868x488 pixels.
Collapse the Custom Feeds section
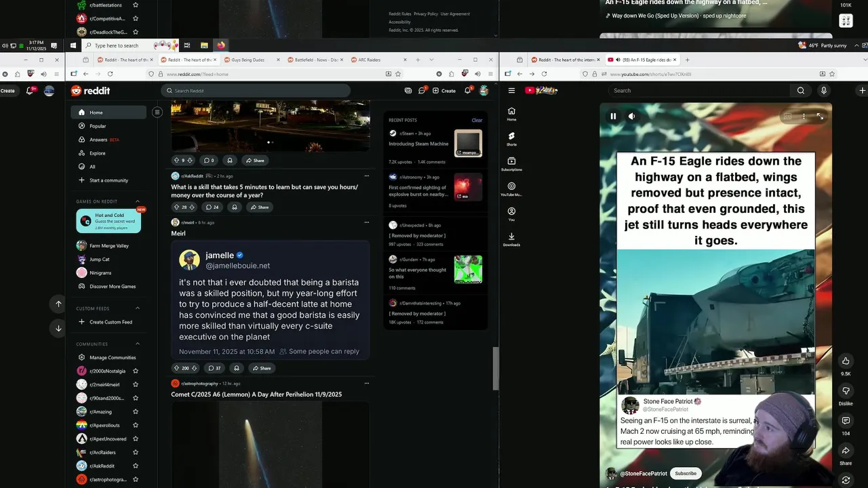(x=138, y=308)
